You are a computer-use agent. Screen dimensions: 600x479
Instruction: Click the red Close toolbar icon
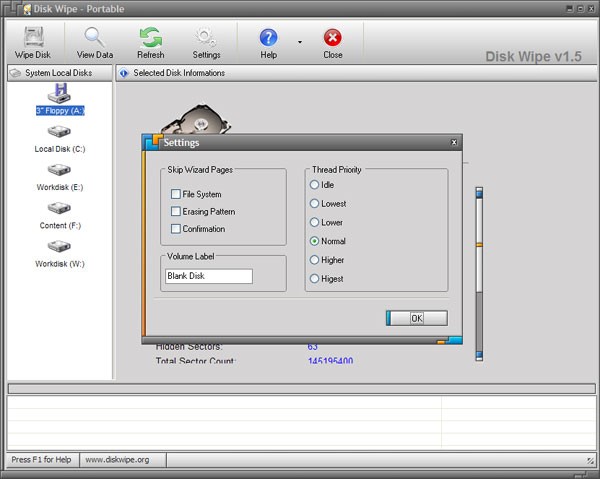point(333,37)
